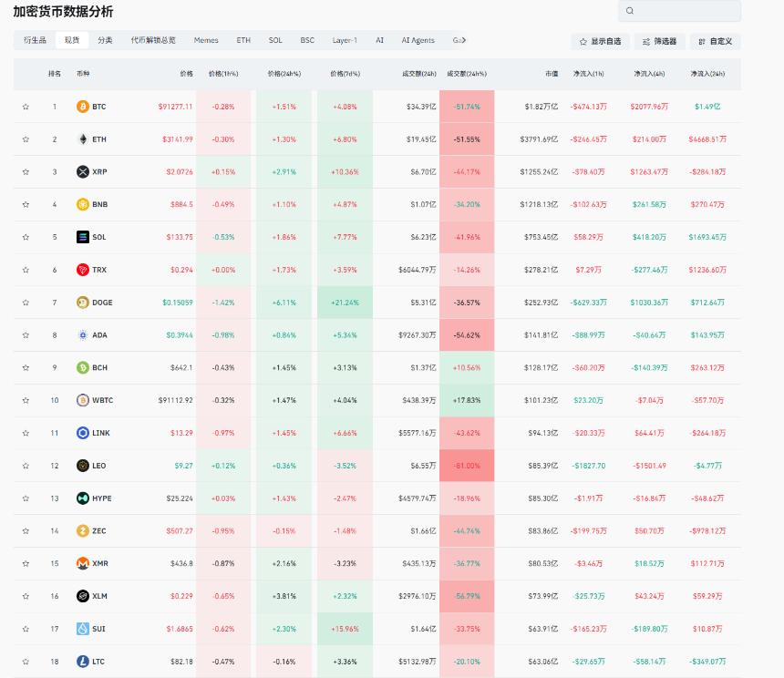Click the WBTC coin icon
Viewport: 784px width, 678px height.
tap(82, 400)
